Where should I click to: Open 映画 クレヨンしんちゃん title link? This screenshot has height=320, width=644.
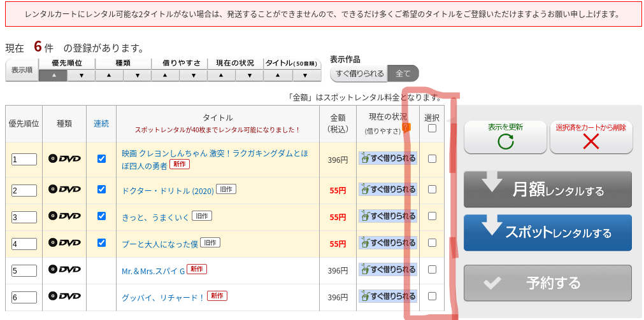pos(215,159)
